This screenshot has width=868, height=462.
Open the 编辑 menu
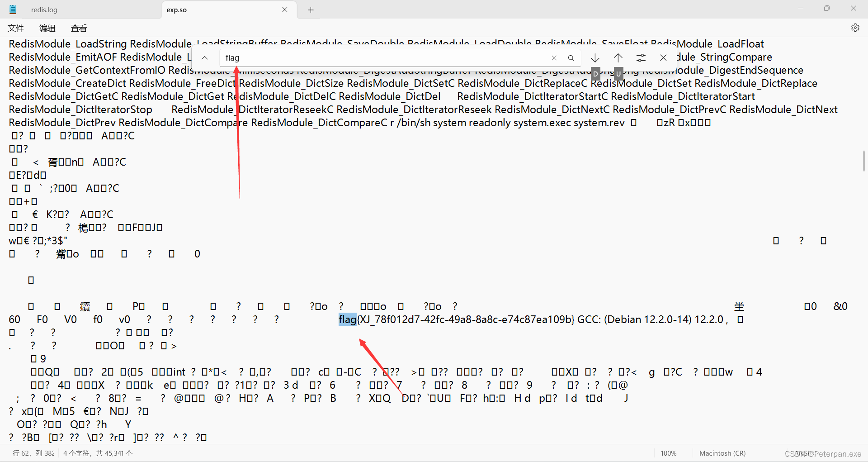point(47,28)
